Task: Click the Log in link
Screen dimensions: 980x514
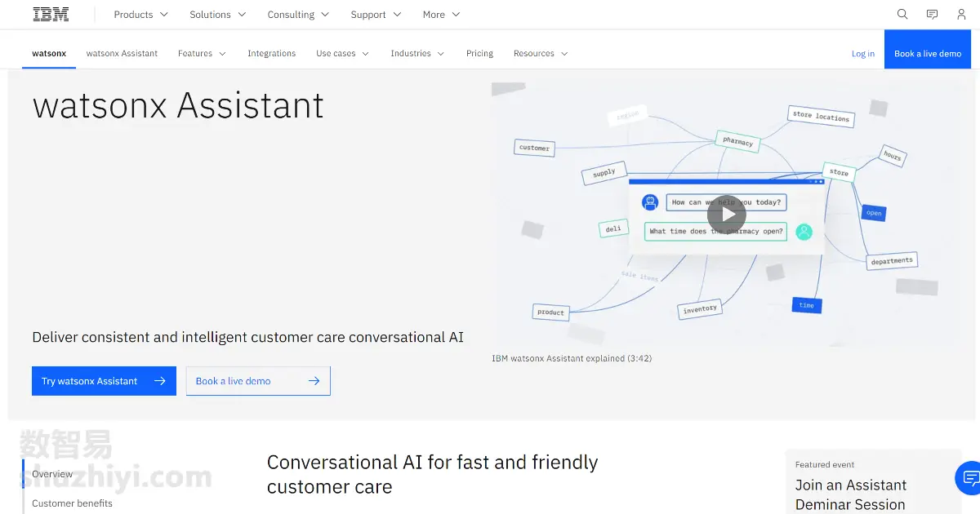Action: click(x=863, y=54)
